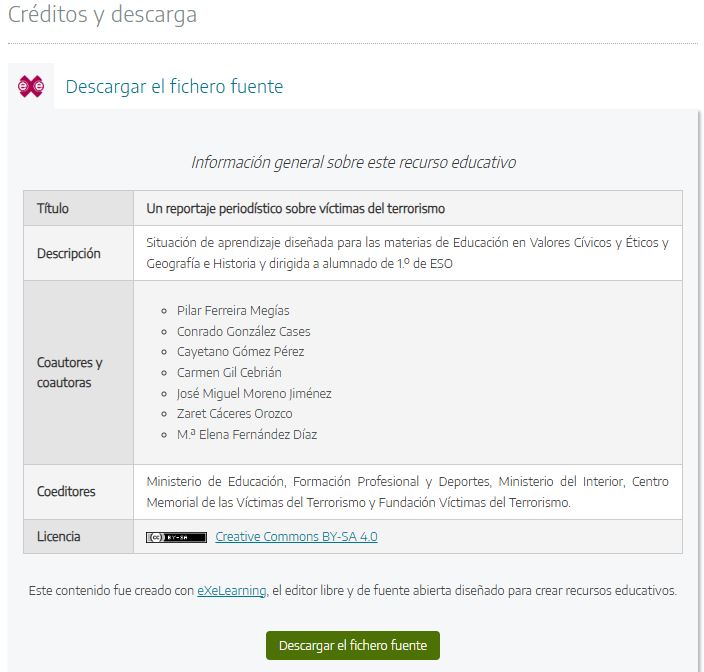Click the eXeLearning logo icon
The width and height of the screenshot is (704, 672).
[31, 86]
